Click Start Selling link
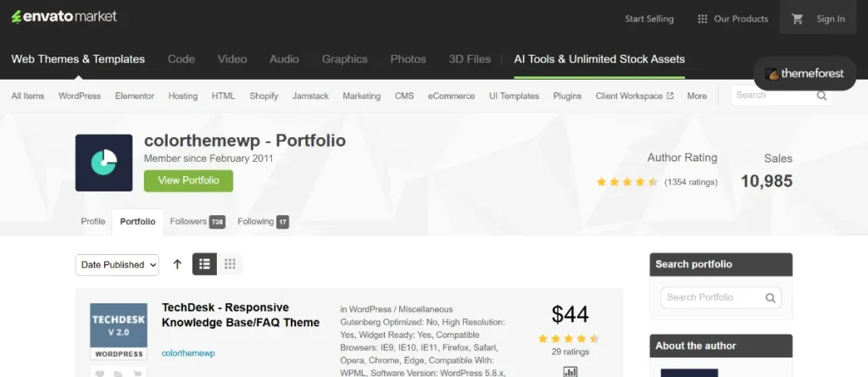 click(649, 19)
